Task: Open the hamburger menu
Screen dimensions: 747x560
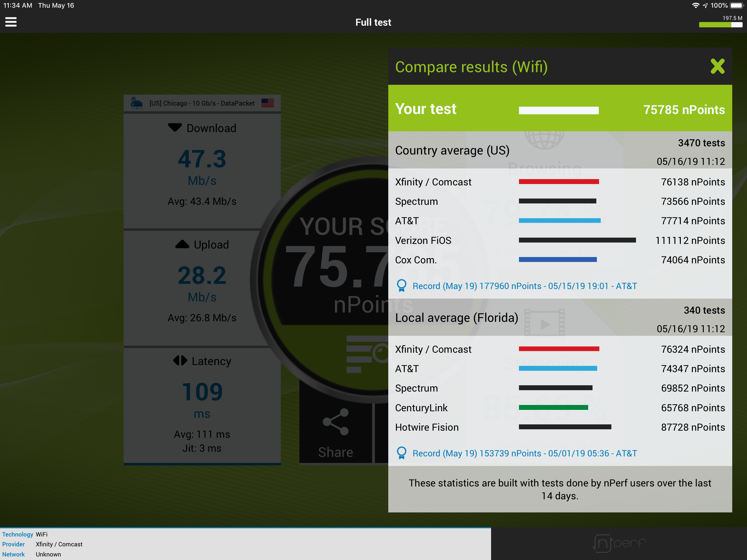Action: pos(11,22)
